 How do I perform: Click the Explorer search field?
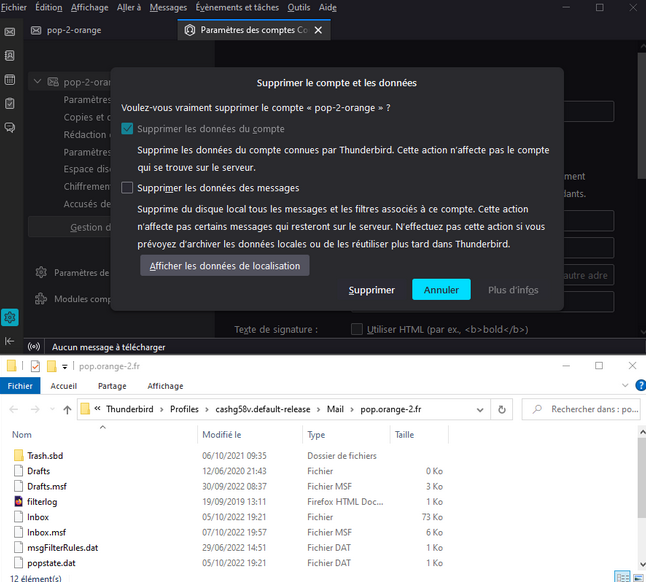click(x=581, y=409)
